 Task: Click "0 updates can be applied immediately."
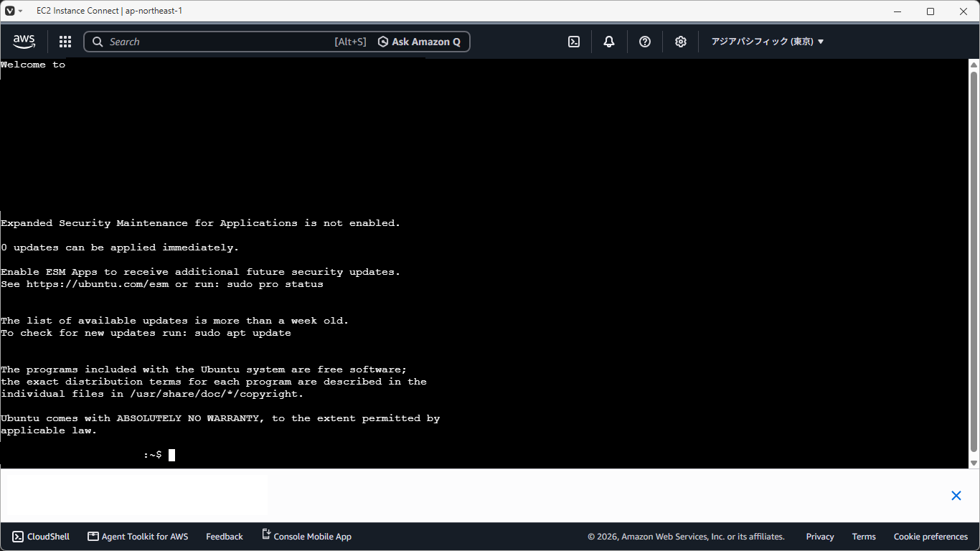(x=120, y=248)
